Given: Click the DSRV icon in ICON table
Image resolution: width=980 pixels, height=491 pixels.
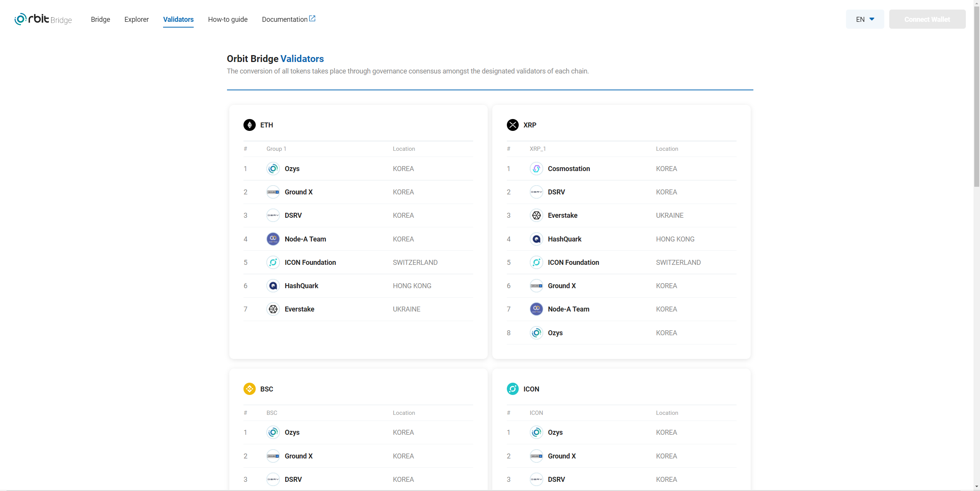Looking at the screenshot, I should (x=536, y=480).
